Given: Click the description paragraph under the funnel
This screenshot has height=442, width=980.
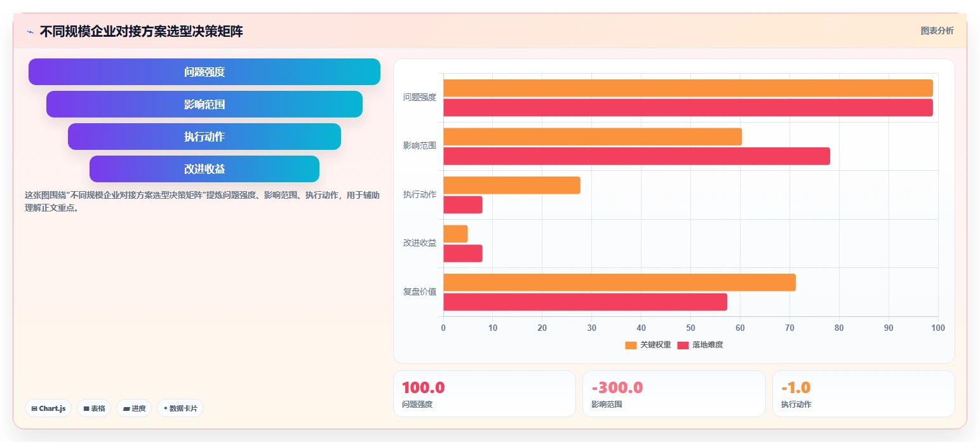Looking at the screenshot, I should (x=202, y=201).
